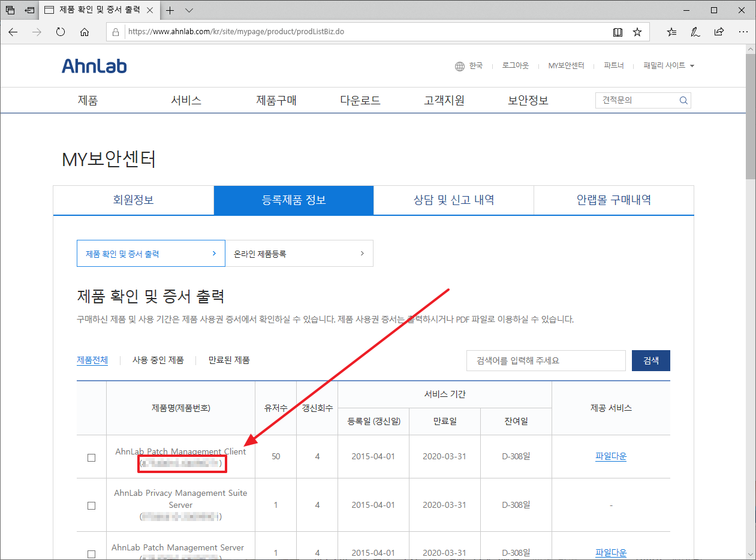This screenshot has height=560, width=756.
Task: Click 파일다운 for Patch Management Client
Action: pos(611,456)
